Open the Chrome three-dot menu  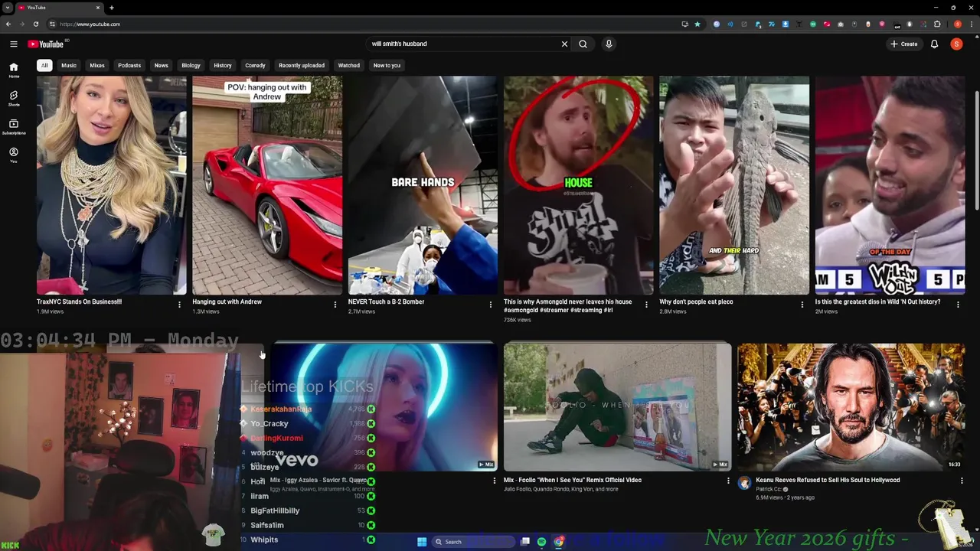[971, 24]
